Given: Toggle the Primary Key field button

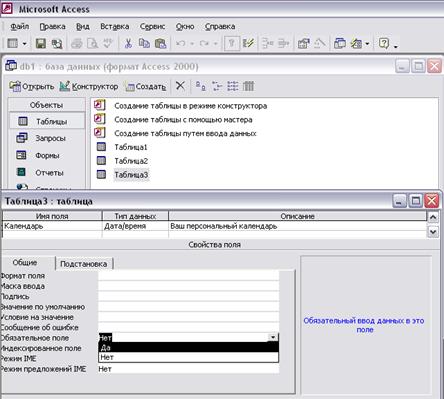Looking at the screenshot, I should point(232,43).
